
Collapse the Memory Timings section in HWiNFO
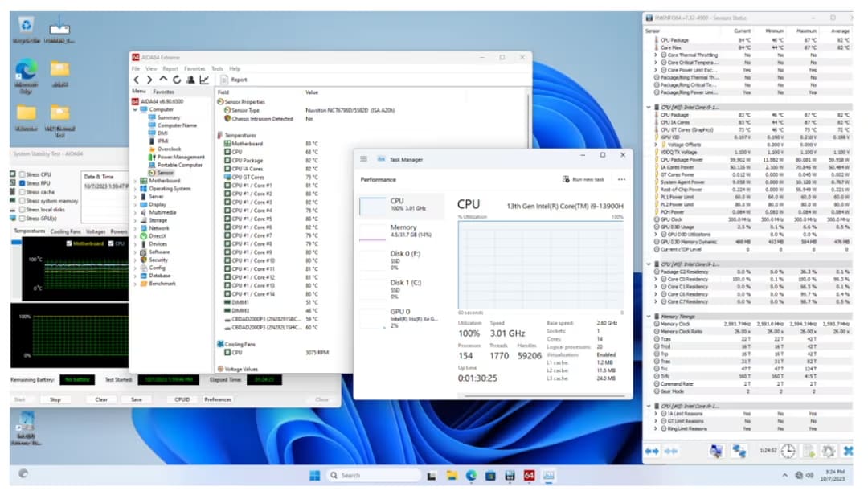(649, 317)
